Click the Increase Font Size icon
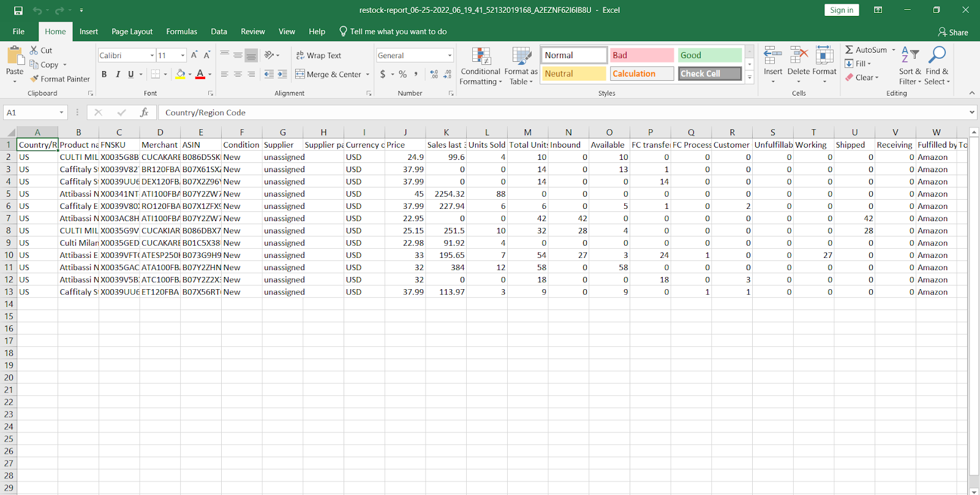This screenshot has height=495, width=980. (194, 55)
